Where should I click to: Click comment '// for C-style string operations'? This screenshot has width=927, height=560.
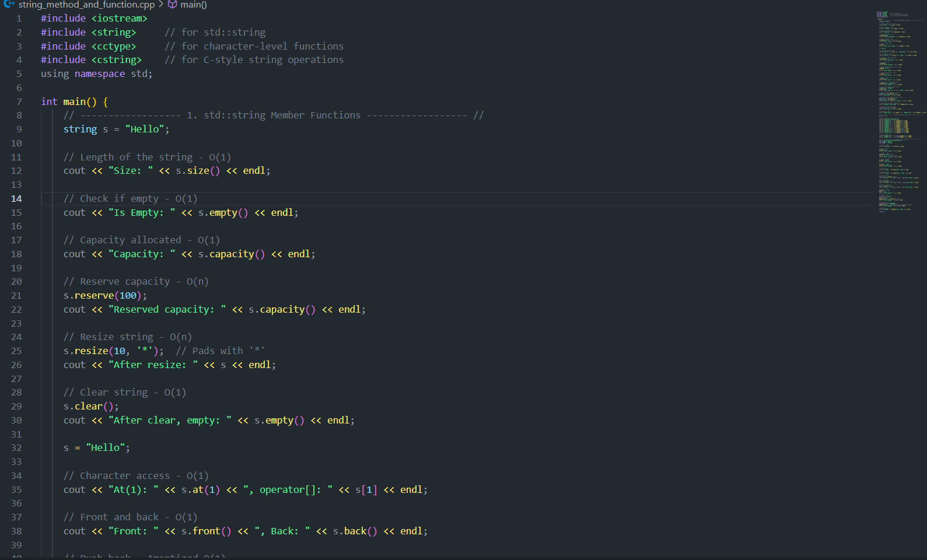coord(254,60)
